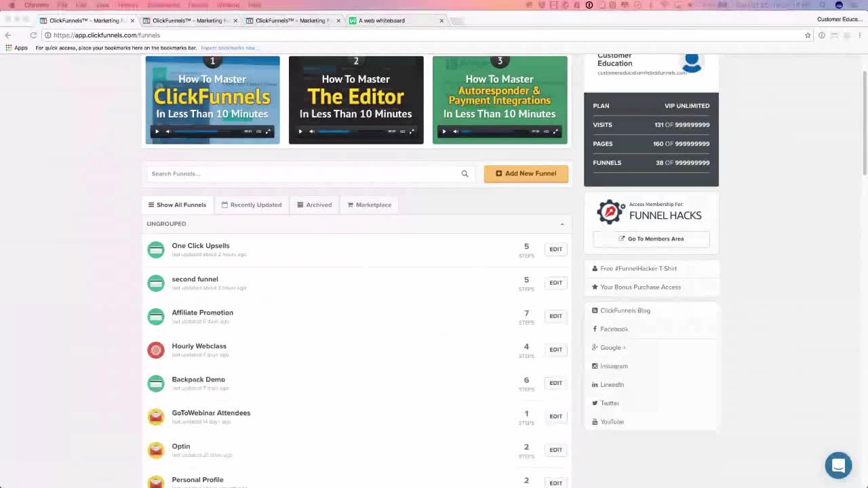Viewport: 868px width, 488px height.
Task: Open Facebook link in sidebar
Action: tap(614, 329)
